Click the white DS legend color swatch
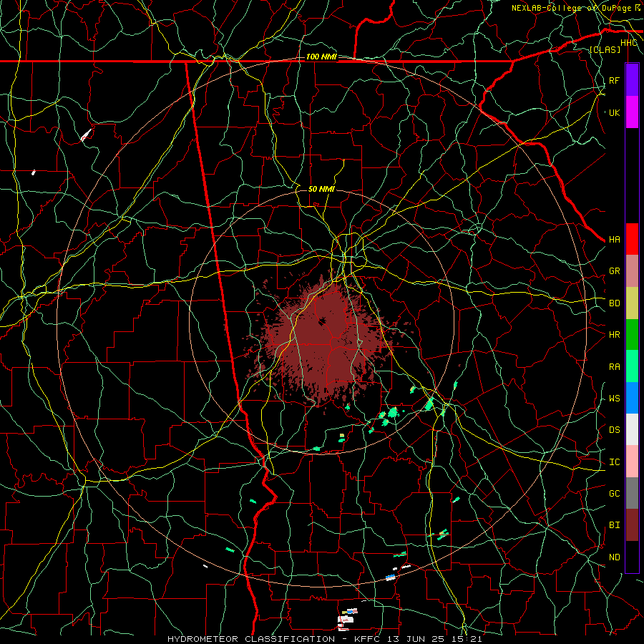This screenshot has width=644, height=644. [x=632, y=429]
